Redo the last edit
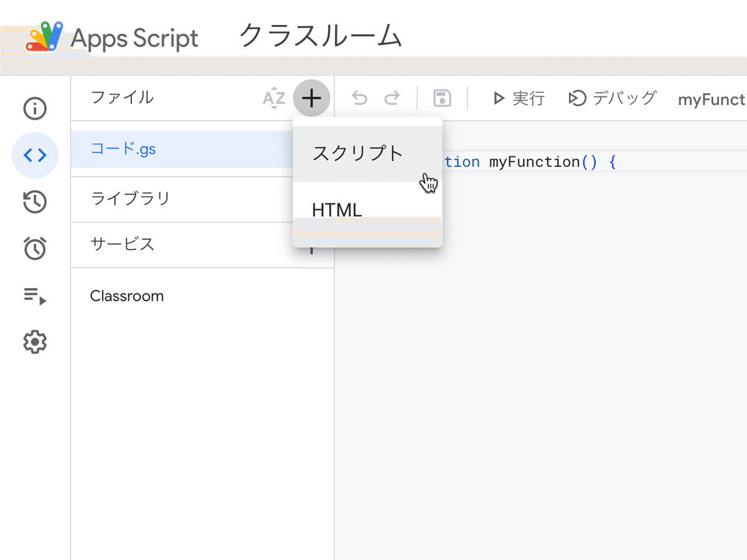747x560 pixels. pyautogui.click(x=392, y=98)
